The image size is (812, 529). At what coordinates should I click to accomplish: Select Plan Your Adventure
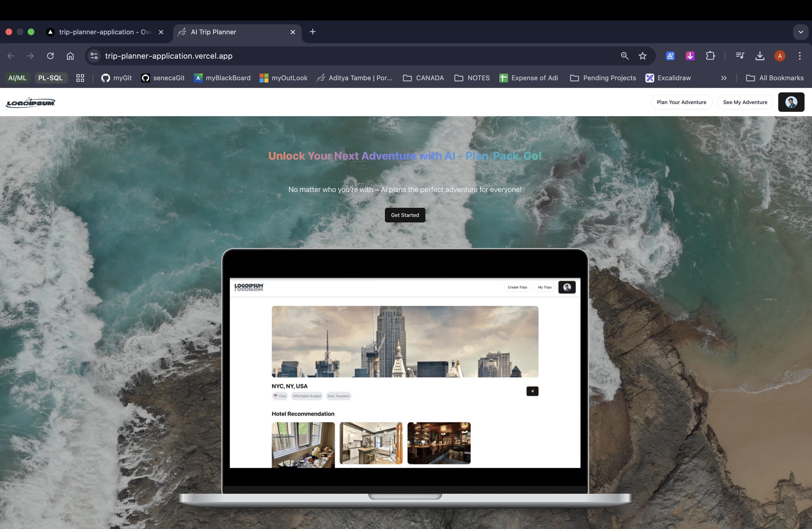point(682,102)
